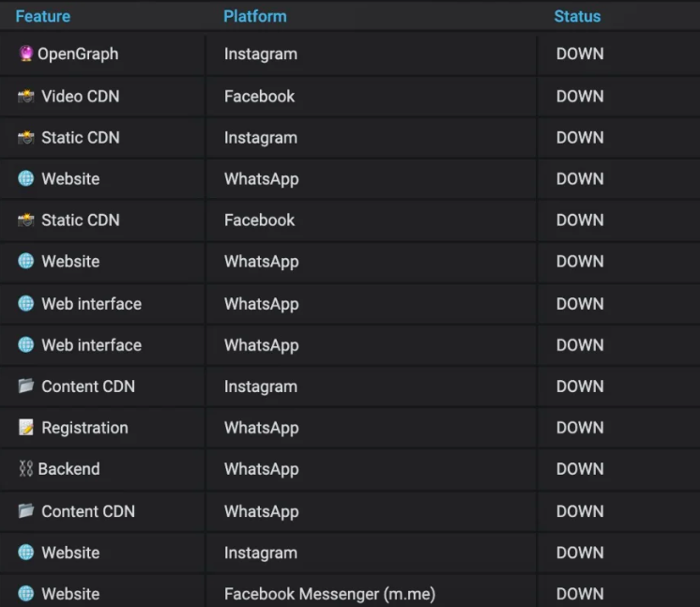Sort by the Feature column header

point(43,16)
